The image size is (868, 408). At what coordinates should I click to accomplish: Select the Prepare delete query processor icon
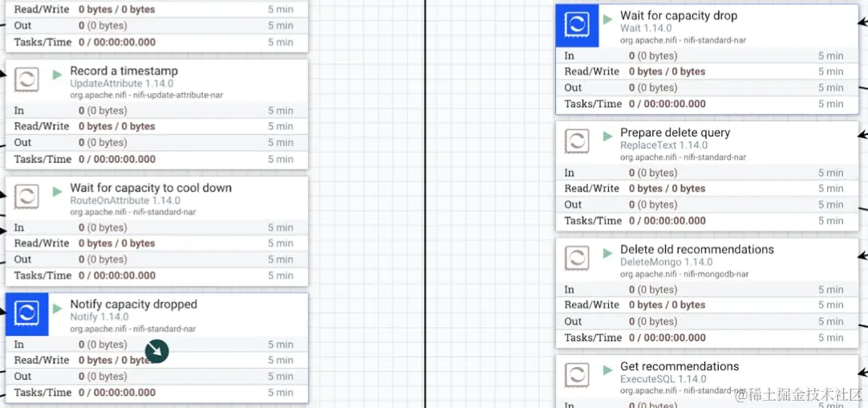pos(577,141)
